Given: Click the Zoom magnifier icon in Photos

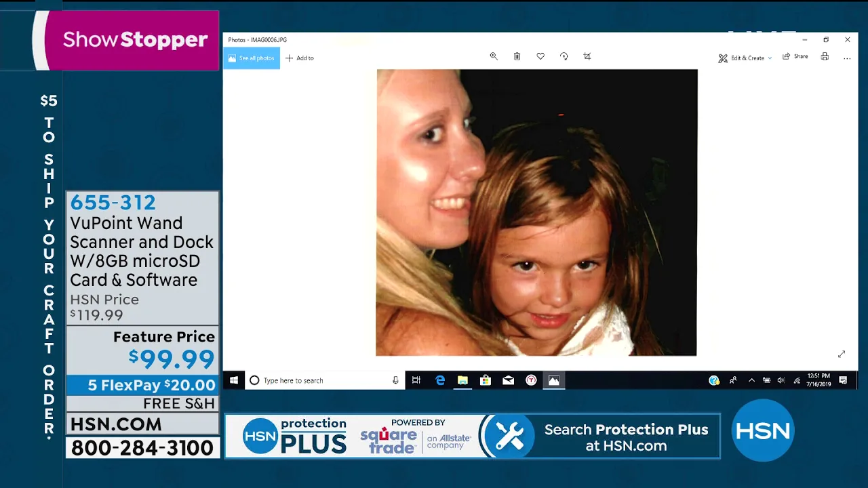Looking at the screenshot, I should [494, 56].
